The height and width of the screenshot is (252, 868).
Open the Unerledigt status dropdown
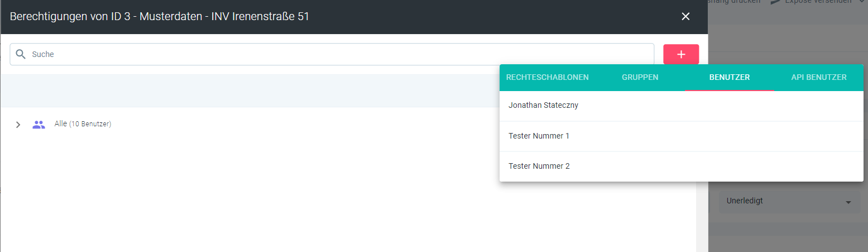click(x=787, y=201)
